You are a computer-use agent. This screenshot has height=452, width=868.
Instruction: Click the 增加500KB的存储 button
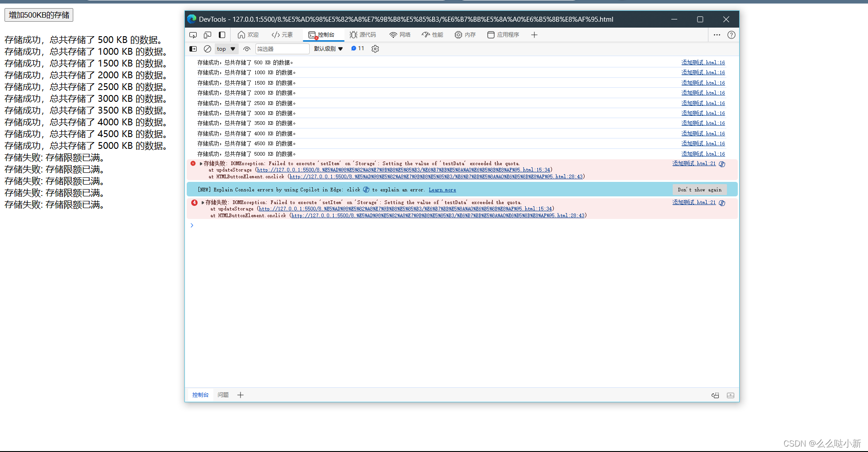tap(39, 15)
